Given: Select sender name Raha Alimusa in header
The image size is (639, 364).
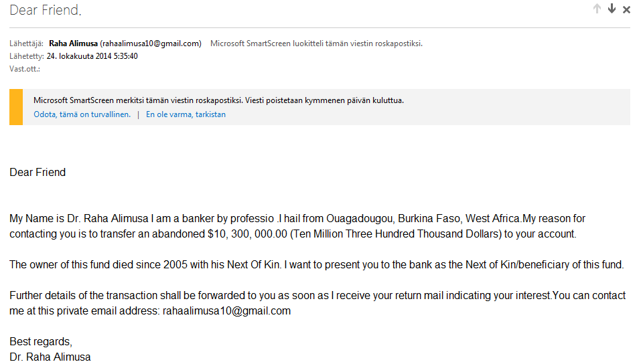Looking at the screenshot, I should pyautogui.click(x=74, y=43).
